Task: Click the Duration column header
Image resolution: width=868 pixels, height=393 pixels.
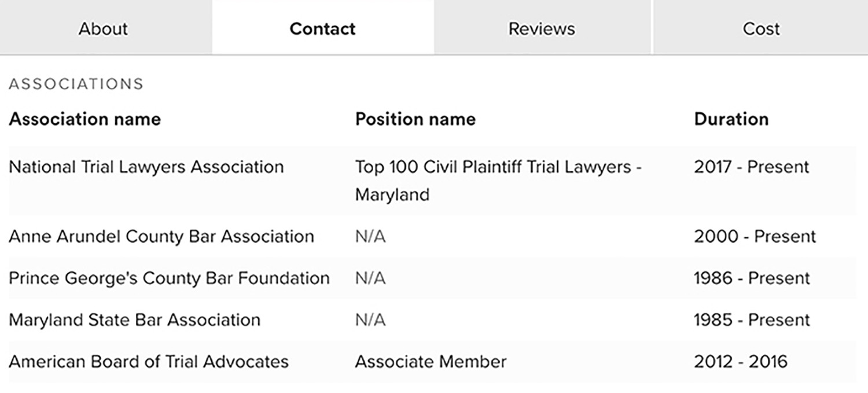Action: [x=731, y=119]
